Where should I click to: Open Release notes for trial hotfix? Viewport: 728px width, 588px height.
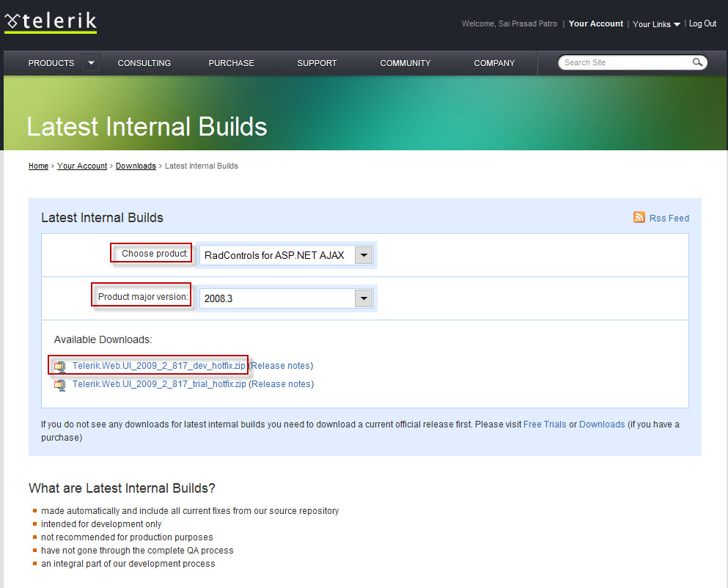[282, 384]
